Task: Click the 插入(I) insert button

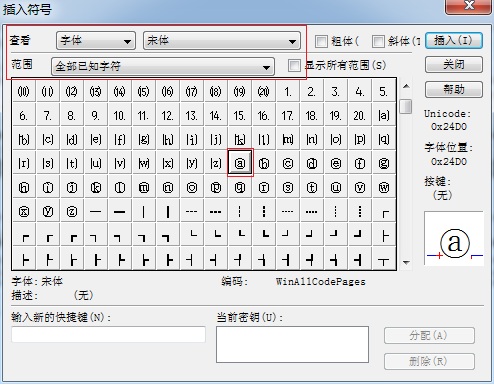Action: pos(454,41)
